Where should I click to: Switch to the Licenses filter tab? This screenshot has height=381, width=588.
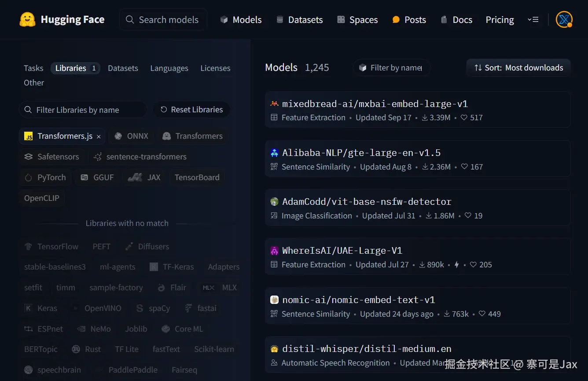coord(215,68)
